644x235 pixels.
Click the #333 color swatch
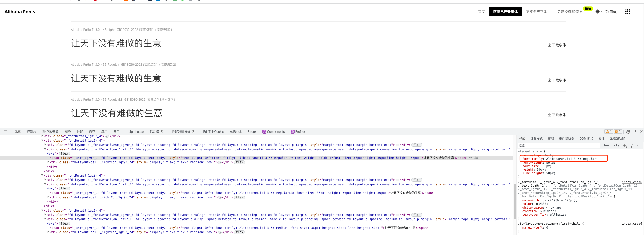click(537, 204)
